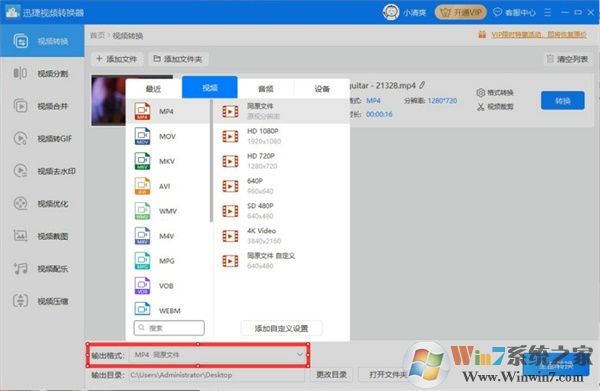Image resolution: width=600 pixels, height=391 pixels.
Task: Switch to the 最近 recent tab
Action: coord(153,89)
